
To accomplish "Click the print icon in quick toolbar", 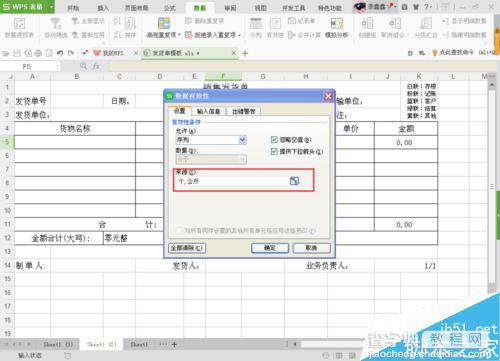I will (x=38, y=53).
